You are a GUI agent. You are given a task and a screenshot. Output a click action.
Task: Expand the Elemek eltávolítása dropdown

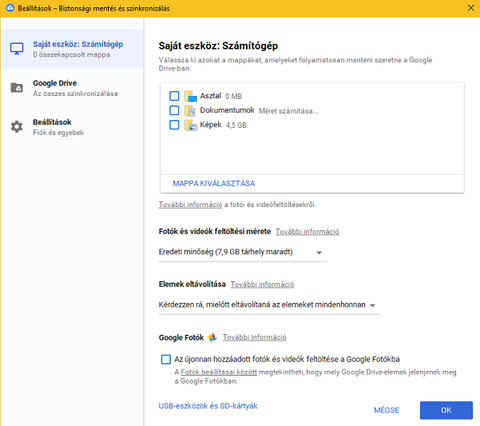click(269, 305)
